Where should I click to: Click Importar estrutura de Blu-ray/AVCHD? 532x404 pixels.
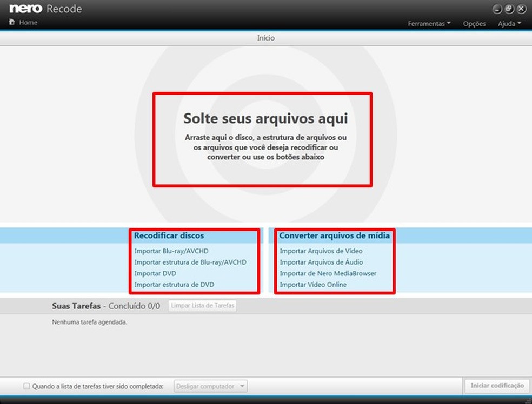pos(190,262)
